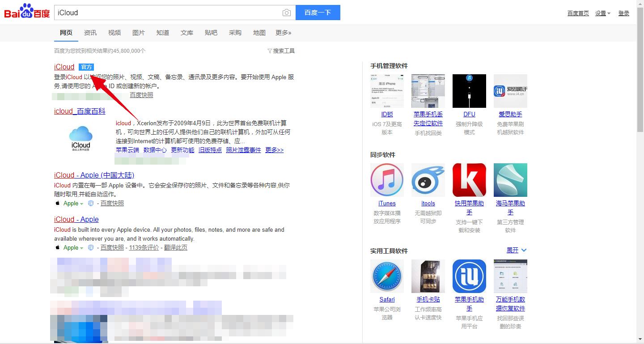Open the 旧版特点 sublink
Image resolution: width=644 pixels, height=344 pixels.
click(x=210, y=150)
